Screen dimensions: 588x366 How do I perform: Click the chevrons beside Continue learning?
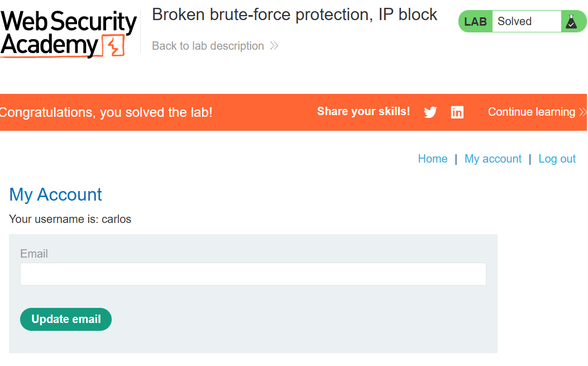tap(583, 112)
